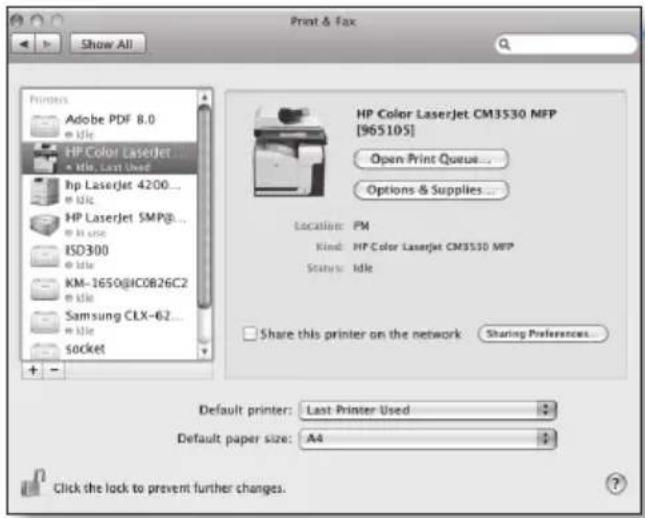645x518 pixels.
Task: Click the lock icon to prevent changes
Action: click(x=33, y=483)
